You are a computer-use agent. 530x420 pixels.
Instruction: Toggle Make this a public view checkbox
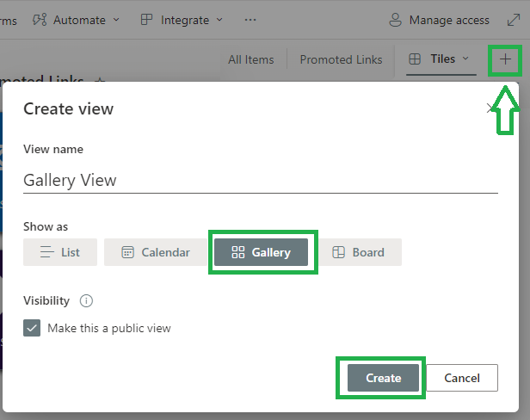coord(32,328)
